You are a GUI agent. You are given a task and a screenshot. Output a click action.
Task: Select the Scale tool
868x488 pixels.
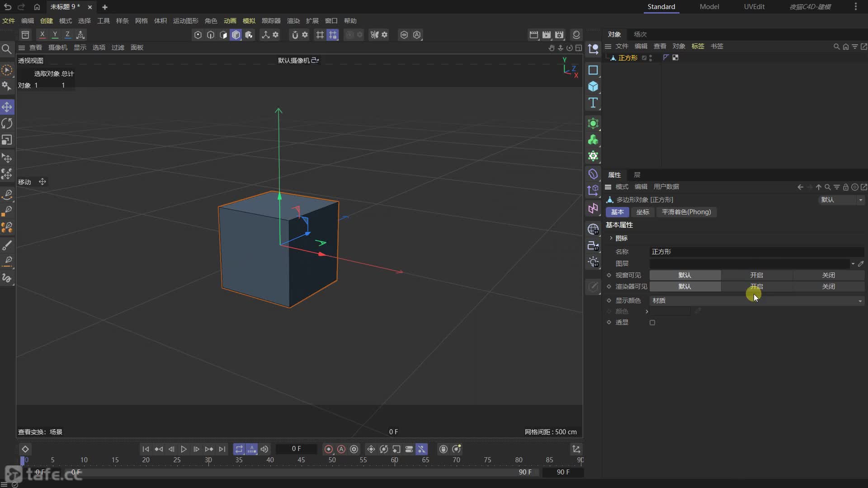[7, 140]
